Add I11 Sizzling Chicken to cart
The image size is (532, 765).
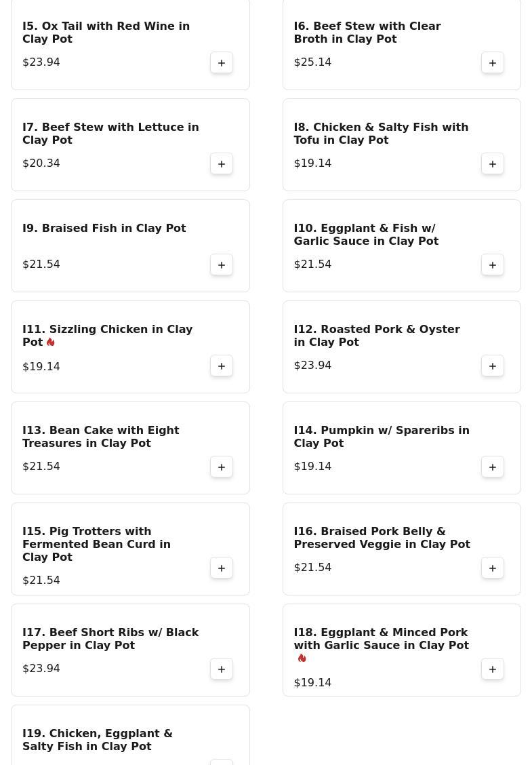[222, 366]
